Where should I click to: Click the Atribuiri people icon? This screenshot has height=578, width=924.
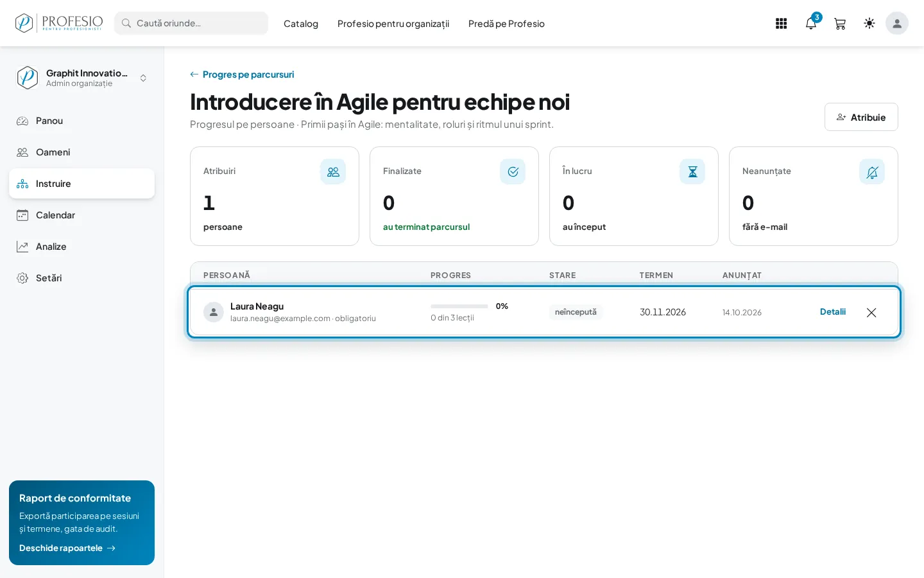[x=333, y=171]
